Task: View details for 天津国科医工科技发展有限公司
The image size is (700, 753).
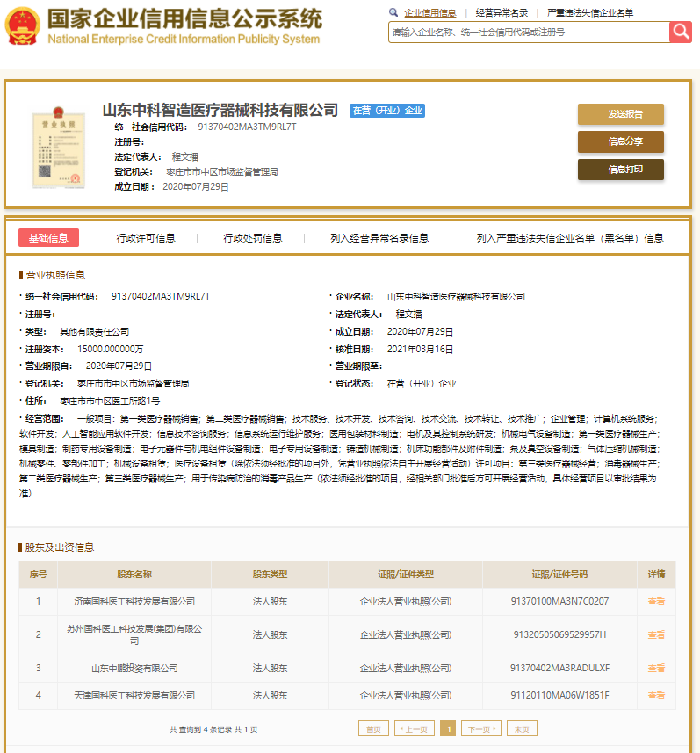Action: (656, 695)
